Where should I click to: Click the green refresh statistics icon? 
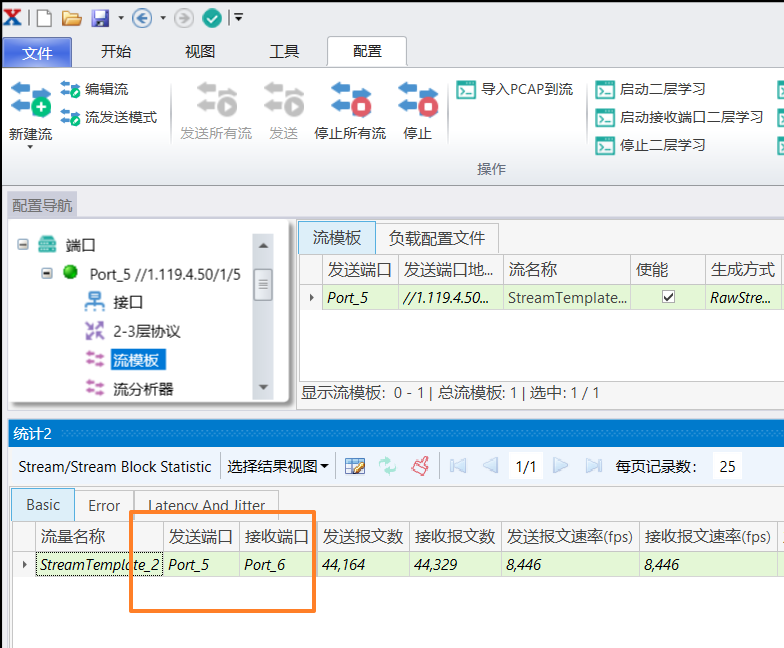(387, 466)
